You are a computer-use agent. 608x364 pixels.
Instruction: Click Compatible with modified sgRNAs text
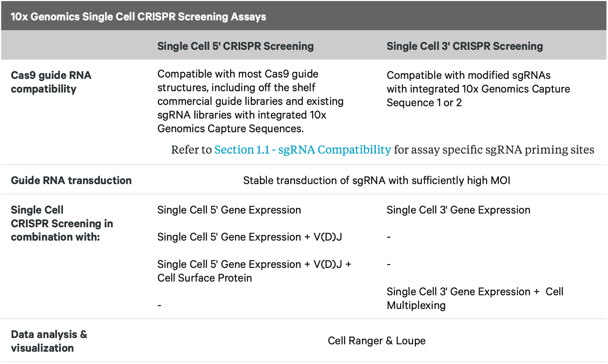469,75
